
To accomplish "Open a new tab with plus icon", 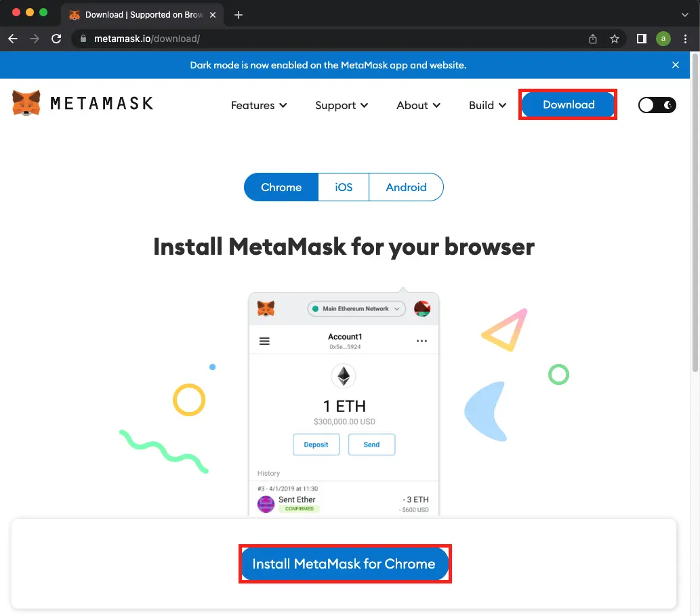I will 239,15.
